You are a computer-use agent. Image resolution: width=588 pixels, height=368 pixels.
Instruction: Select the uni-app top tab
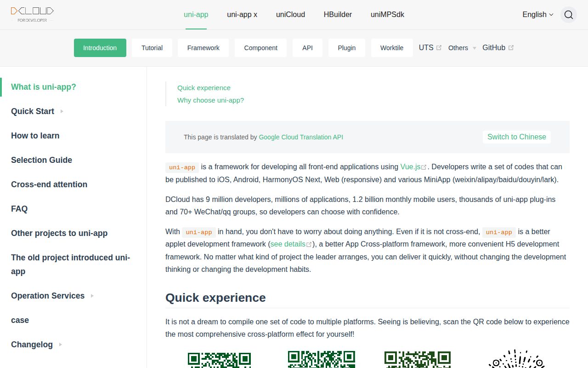click(196, 15)
